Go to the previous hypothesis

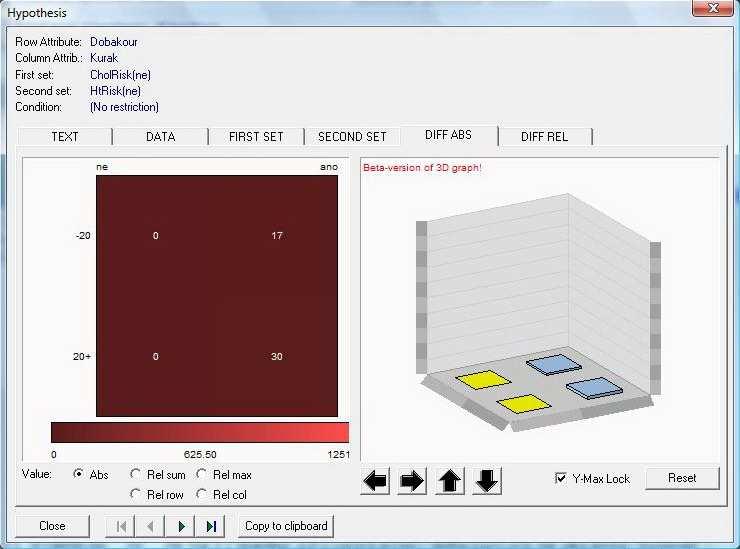pyautogui.click(x=150, y=526)
